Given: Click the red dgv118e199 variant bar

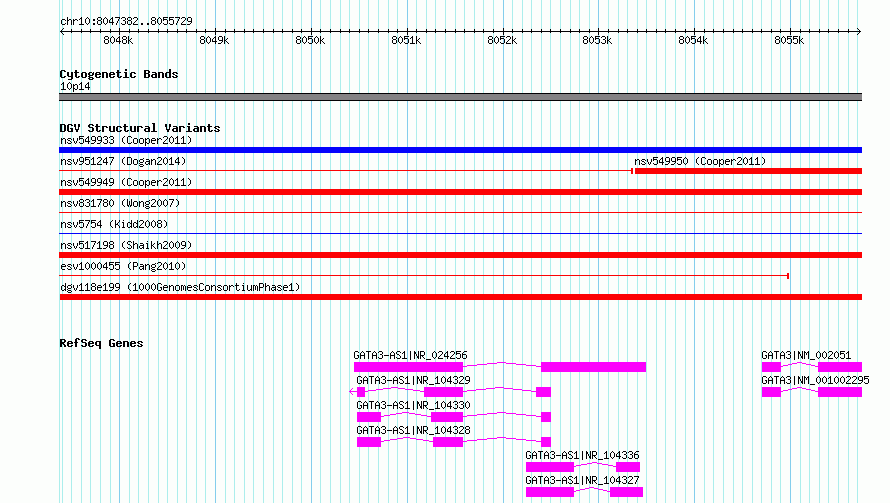Looking at the screenshot, I should 460,297.
